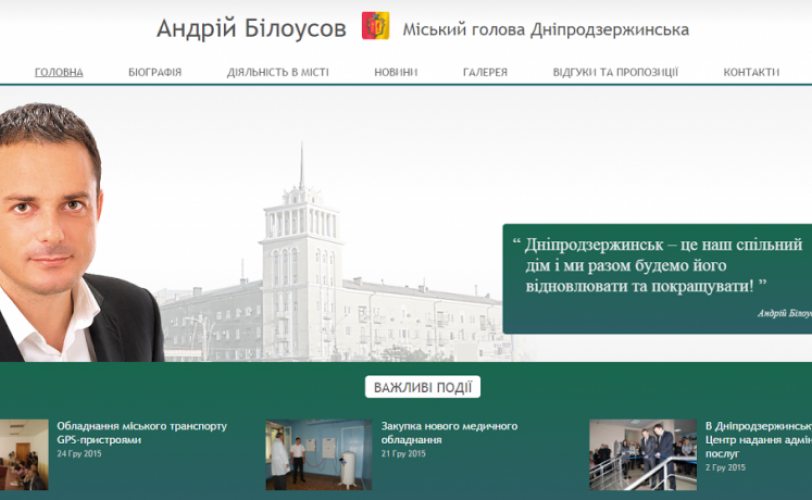Open article Обладнання міського транспорту GPS-пристроями

point(142,433)
